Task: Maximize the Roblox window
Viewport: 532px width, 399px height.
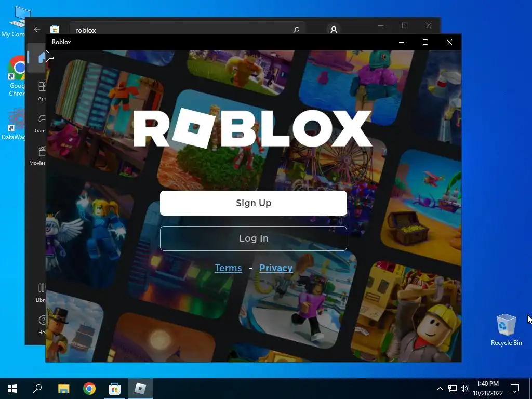Action: click(x=425, y=42)
